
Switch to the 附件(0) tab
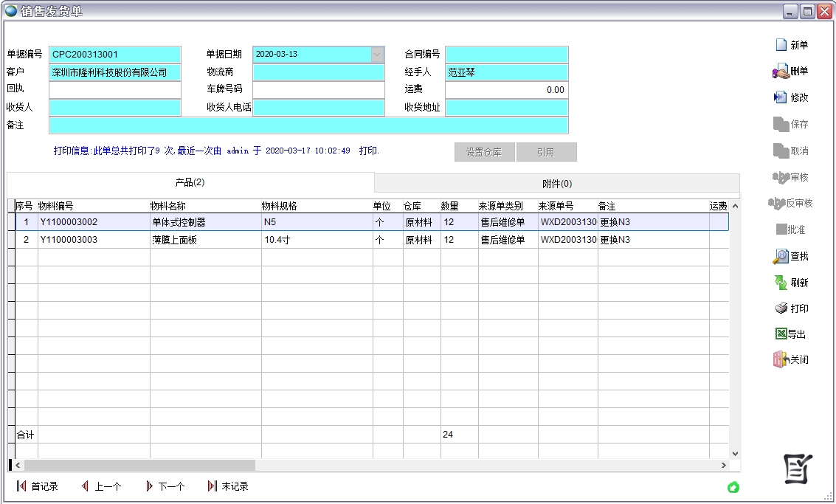pyautogui.click(x=556, y=182)
